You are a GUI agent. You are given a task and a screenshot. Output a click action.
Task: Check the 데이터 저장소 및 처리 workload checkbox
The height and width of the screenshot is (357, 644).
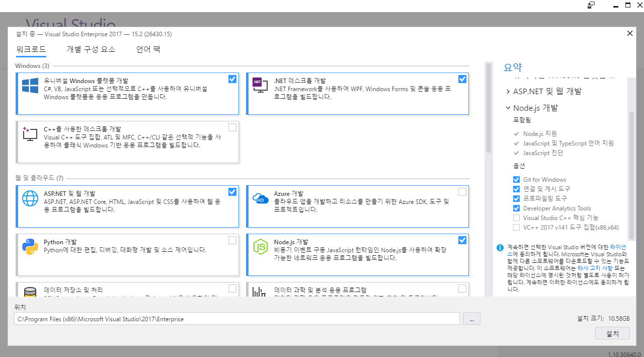pos(232,289)
